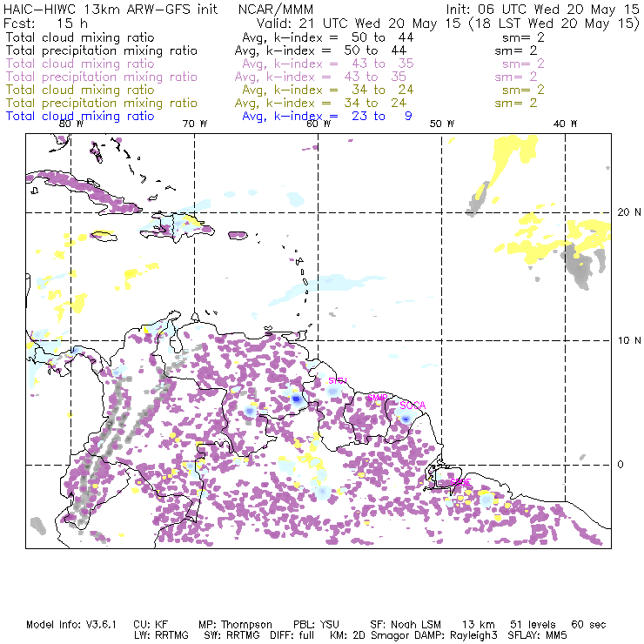
Task: Click "k-index = 34 to 24" in the olive precipitation row
Action: pos(337,103)
